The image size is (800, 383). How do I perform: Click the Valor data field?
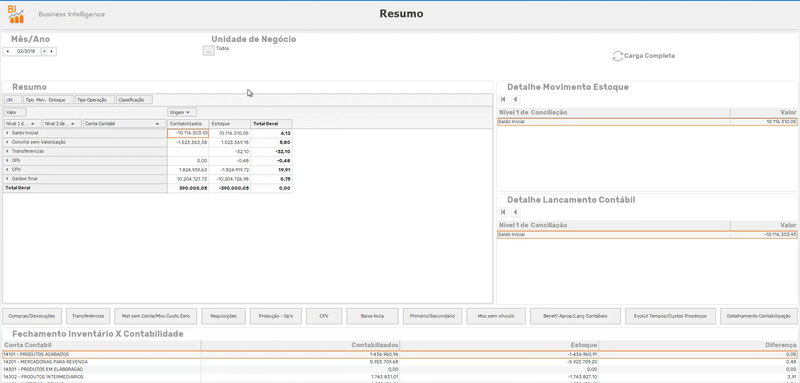point(15,112)
